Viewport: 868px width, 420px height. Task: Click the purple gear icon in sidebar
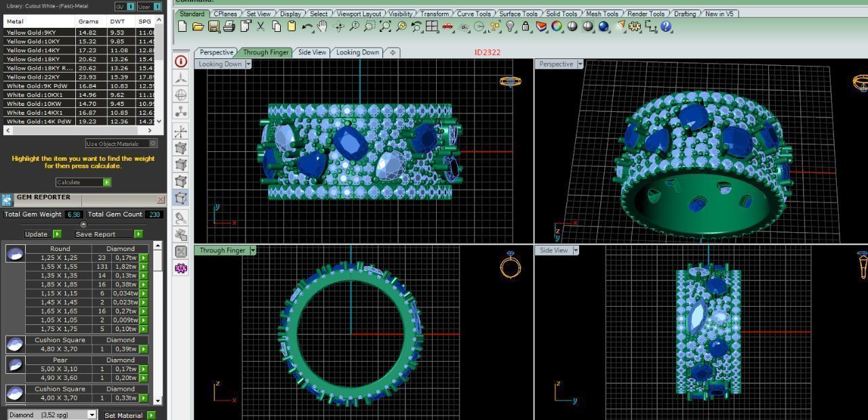181,268
